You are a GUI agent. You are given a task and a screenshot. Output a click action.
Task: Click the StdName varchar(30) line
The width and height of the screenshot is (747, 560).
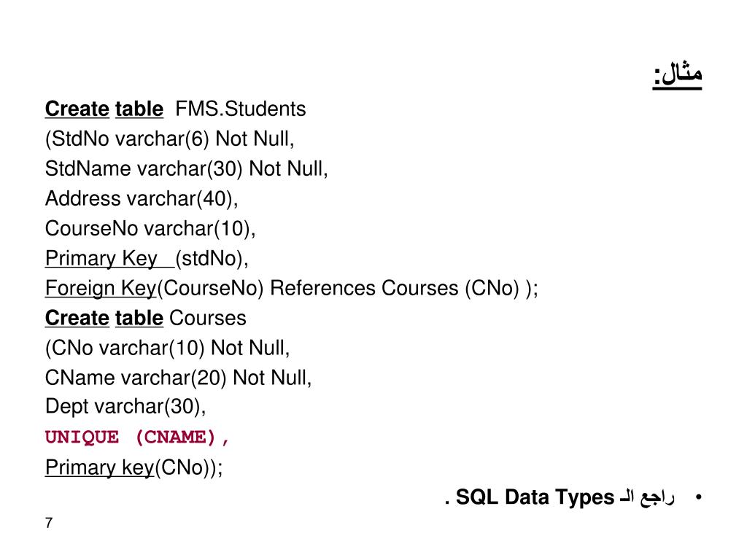point(186,168)
